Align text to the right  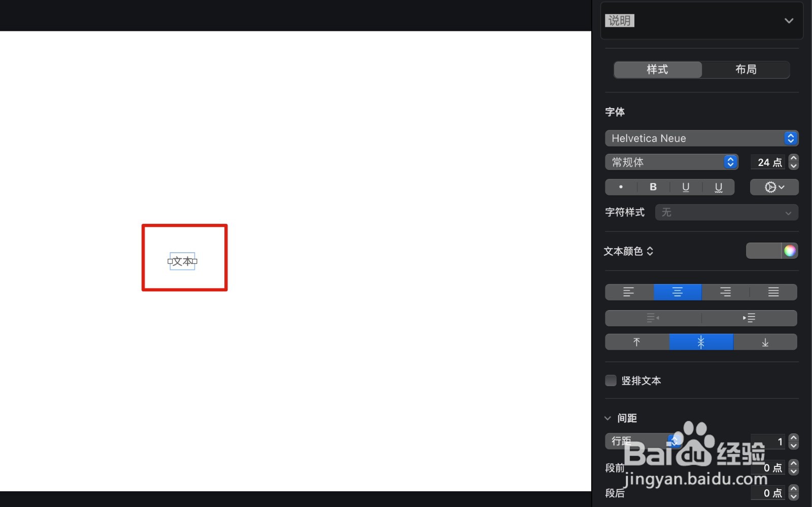pyautogui.click(x=725, y=292)
